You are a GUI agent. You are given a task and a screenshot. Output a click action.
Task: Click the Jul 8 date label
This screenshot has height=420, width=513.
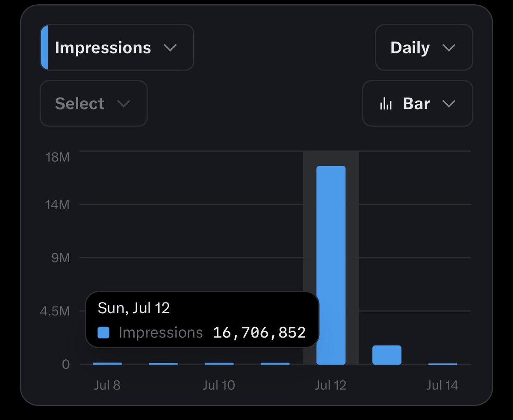pos(107,385)
